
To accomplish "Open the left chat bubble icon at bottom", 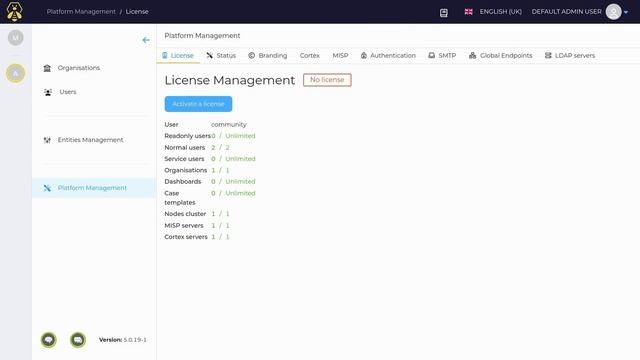I will 49,340.
